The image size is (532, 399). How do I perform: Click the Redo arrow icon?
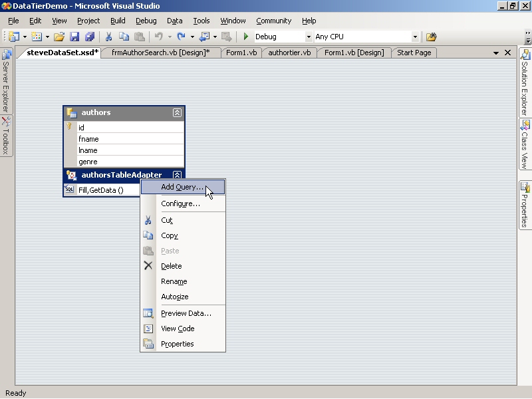[x=181, y=37]
